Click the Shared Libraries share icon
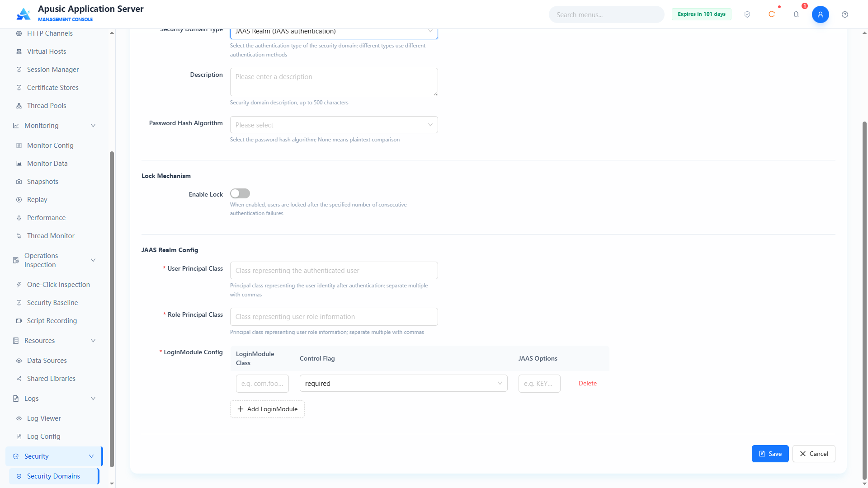Viewport: 868px width, 488px height. [x=19, y=379]
